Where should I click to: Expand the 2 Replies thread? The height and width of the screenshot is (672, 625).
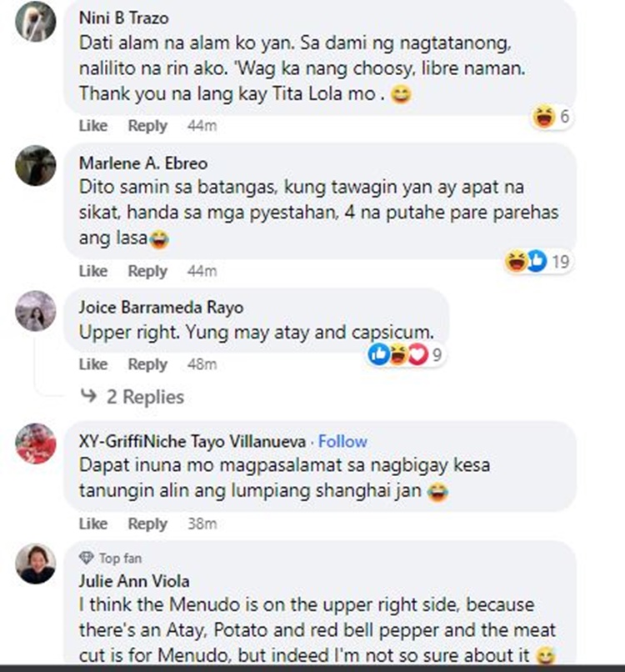132,397
